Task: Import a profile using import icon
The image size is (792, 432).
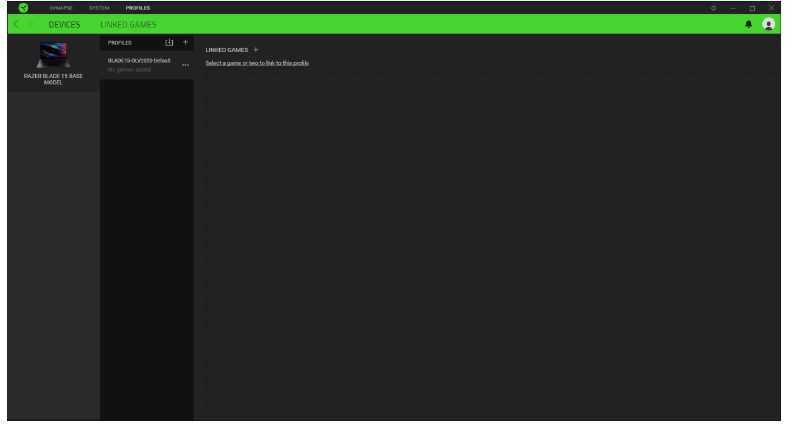Action: click(x=169, y=42)
